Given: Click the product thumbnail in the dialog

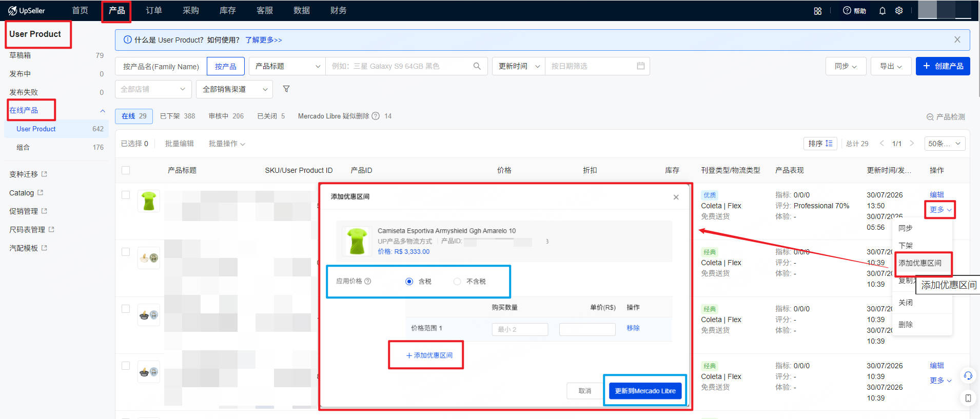Looking at the screenshot, I should [357, 241].
